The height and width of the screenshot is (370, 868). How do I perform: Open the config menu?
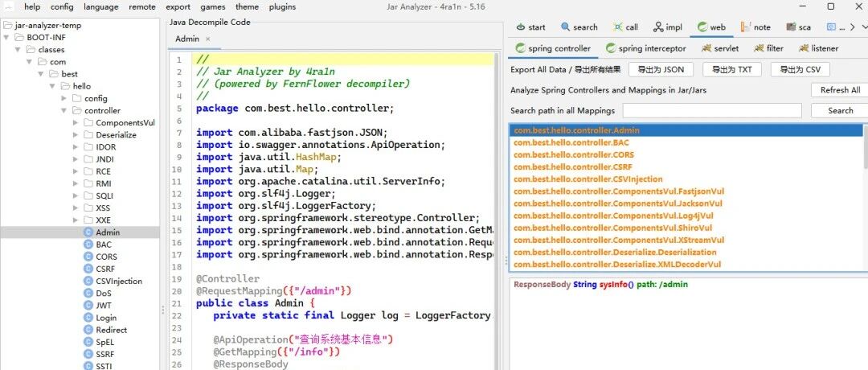(x=61, y=6)
